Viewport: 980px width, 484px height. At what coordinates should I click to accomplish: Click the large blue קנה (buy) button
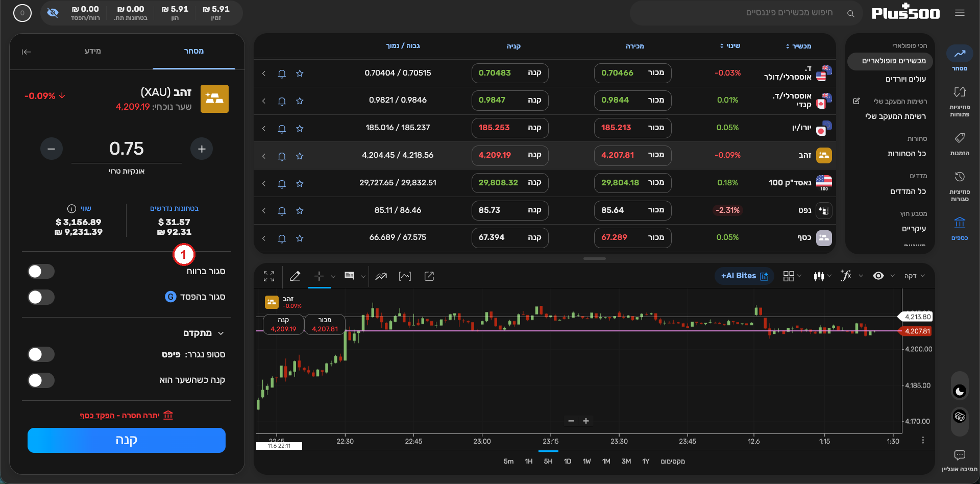tap(127, 440)
